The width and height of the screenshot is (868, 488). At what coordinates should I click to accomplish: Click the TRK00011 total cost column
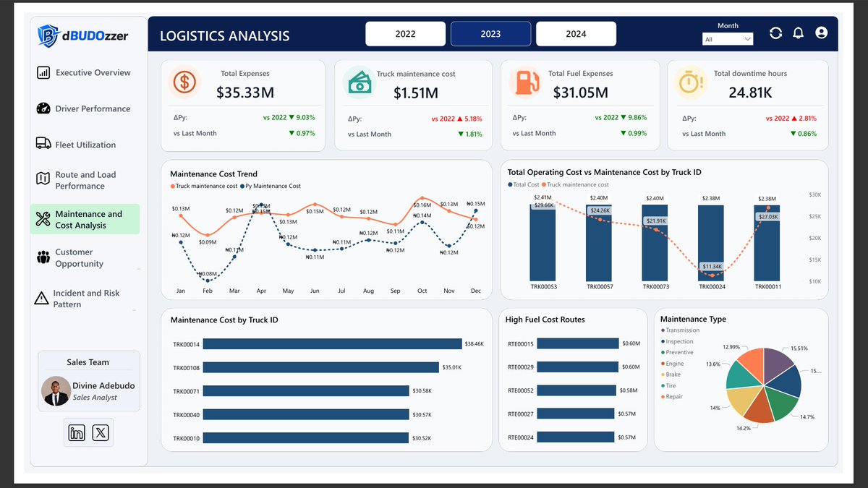767,244
